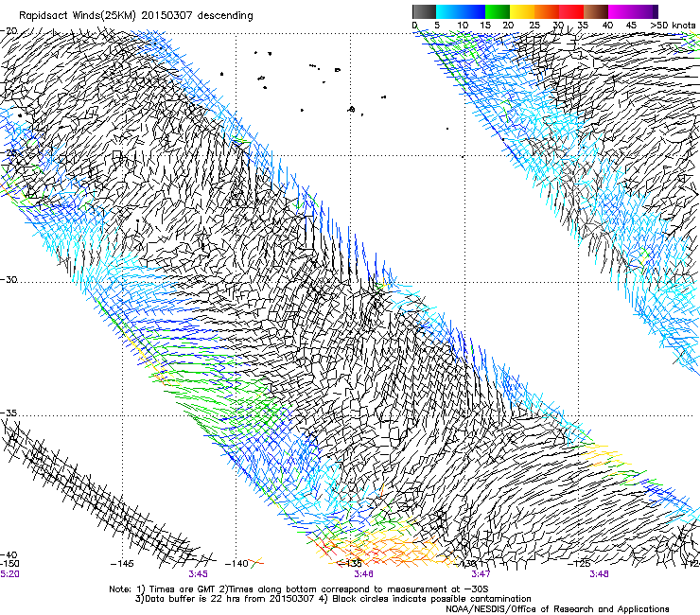Viewport: 700px width, 615px height.
Task: Click the magenta 40-45 knots color swatch
Action: 621,11
